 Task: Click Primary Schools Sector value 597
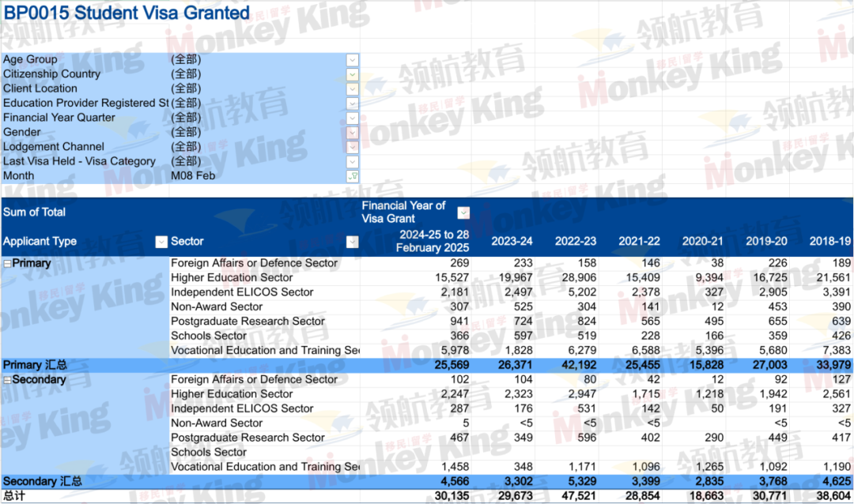click(x=523, y=336)
